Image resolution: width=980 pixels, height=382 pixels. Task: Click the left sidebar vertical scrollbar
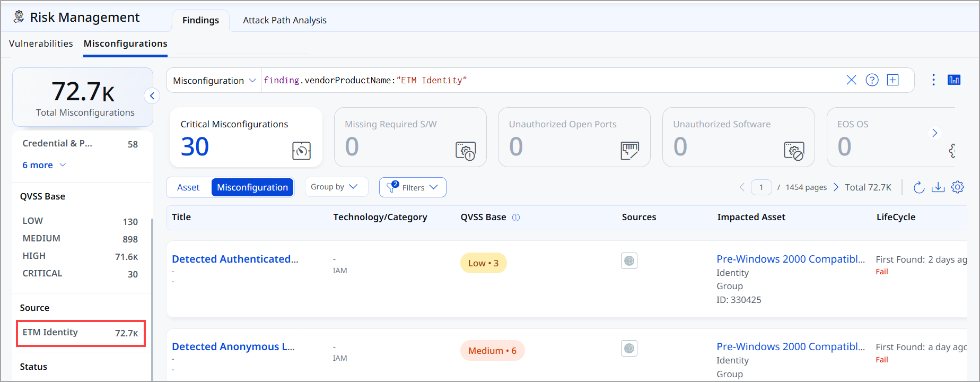152,300
